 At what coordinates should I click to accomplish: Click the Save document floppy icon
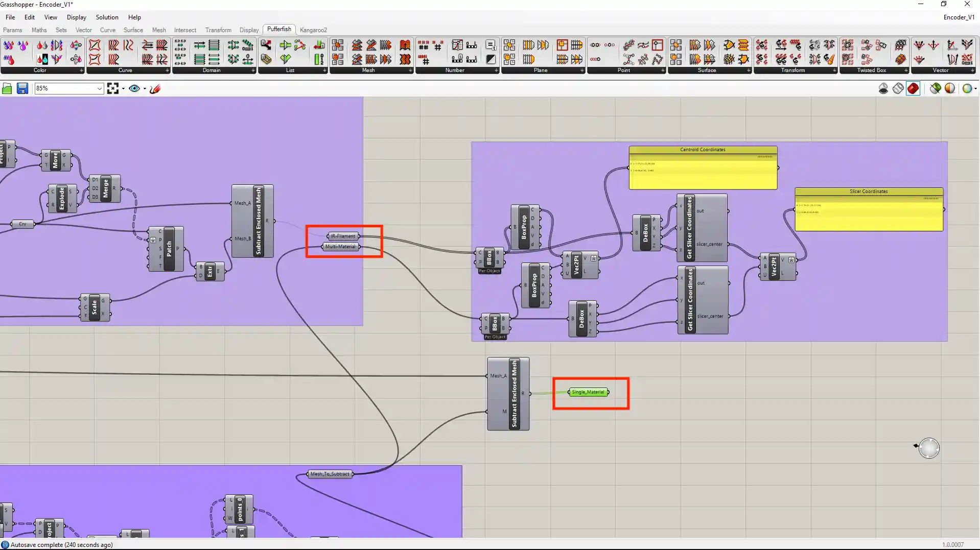click(22, 89)
